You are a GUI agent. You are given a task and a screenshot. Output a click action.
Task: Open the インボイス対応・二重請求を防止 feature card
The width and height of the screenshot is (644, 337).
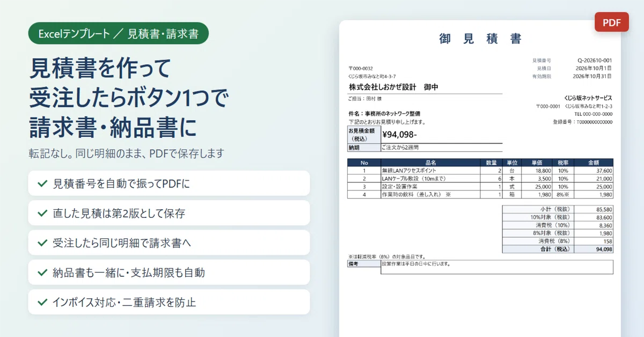click(169, 302)
